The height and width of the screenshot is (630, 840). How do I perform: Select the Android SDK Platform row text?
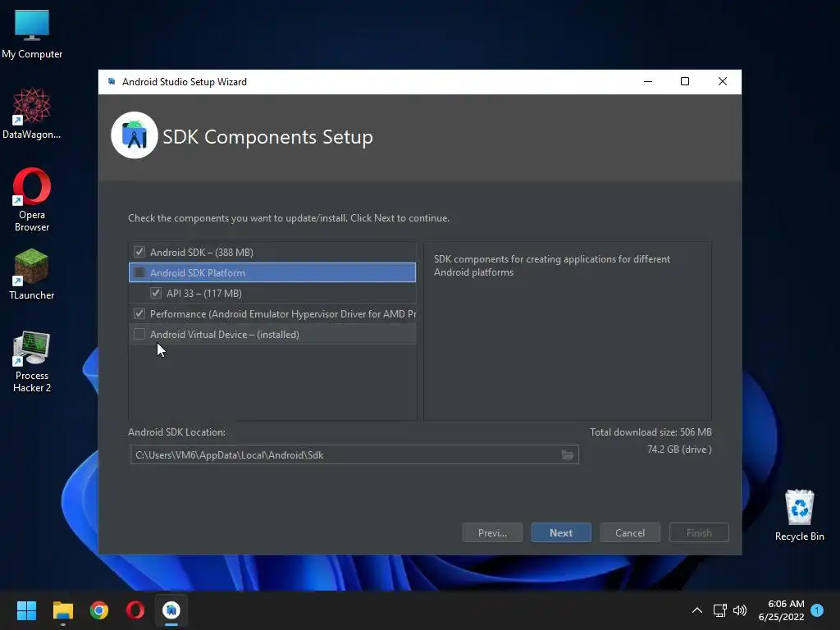pos(198,272)
